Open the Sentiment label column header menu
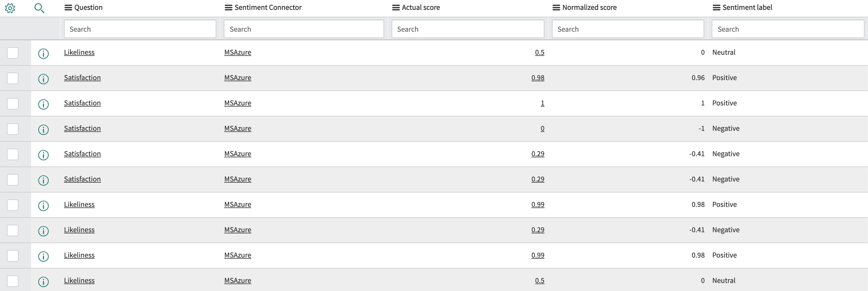Screen dimensions: 868x291 (715, 7)
